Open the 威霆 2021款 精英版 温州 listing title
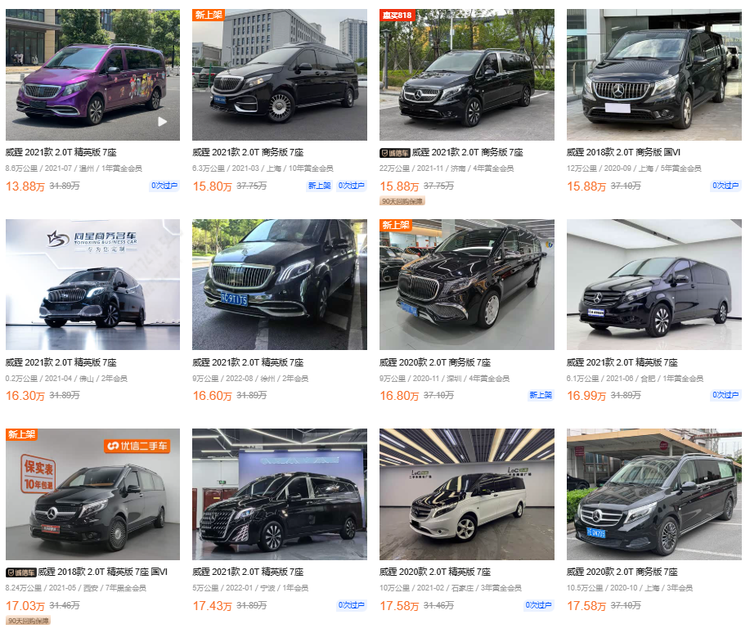 [x=61, y=152]
